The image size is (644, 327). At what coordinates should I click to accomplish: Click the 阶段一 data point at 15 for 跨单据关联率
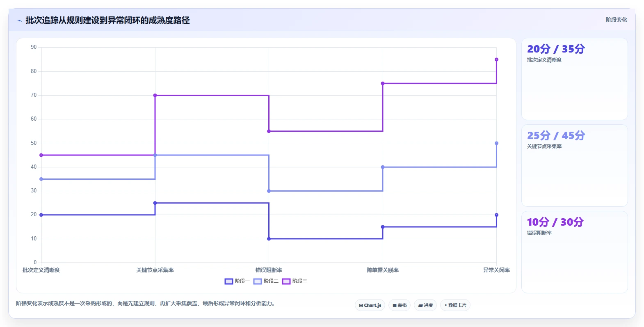(x=383, y=227)
